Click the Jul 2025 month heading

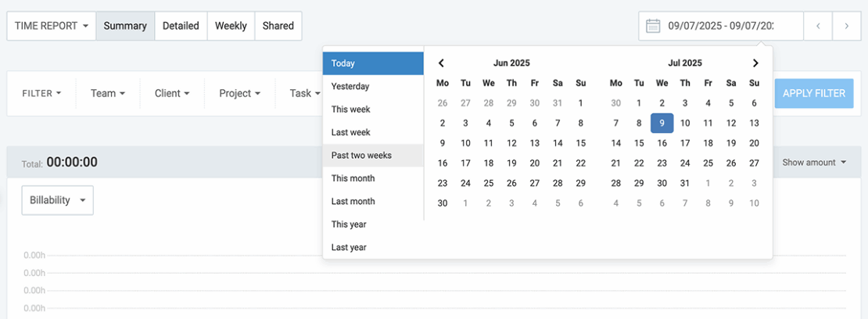click(x=685, y=63)
